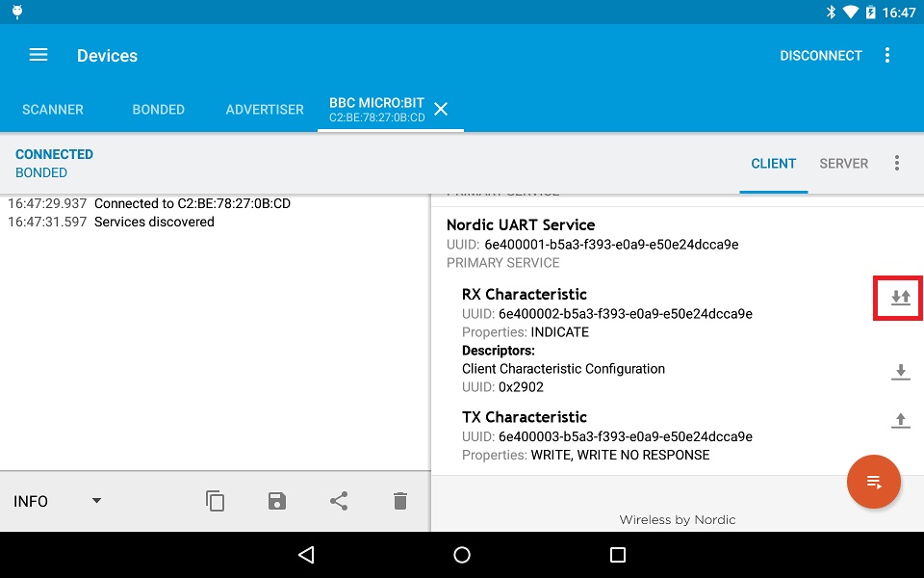Collapse the Nordic UART Service entry
924x578 pixels.
(x=521, y=224)
